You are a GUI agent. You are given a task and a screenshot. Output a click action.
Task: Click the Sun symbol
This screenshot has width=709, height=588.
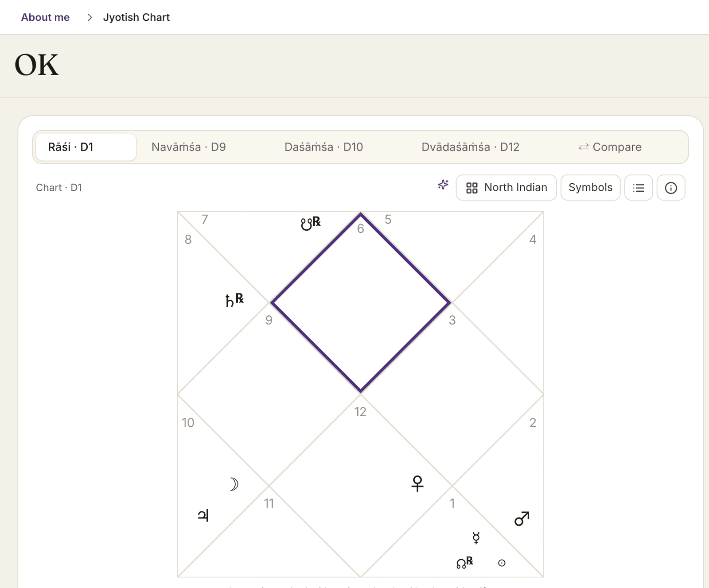coord(502,563)
